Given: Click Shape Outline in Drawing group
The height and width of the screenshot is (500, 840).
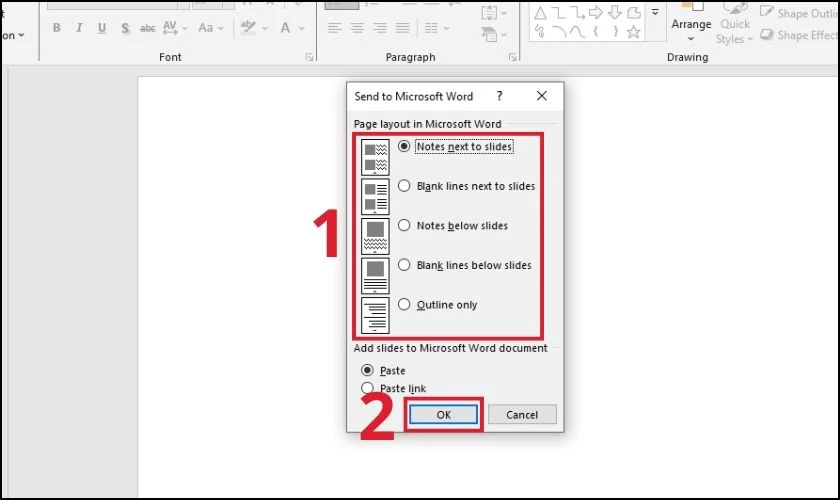Looking at the screenshot, I should coord(799,13).
